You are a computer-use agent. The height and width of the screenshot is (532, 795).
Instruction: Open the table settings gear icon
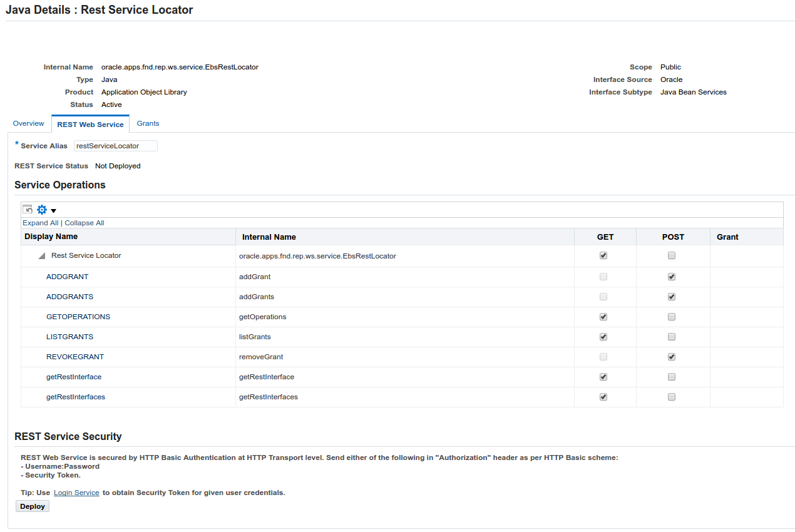coord(41,210)
